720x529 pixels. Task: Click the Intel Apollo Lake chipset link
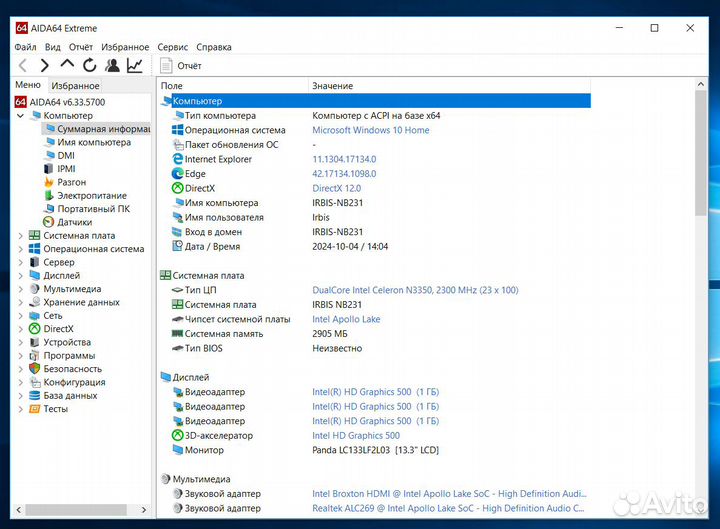click(x=346, y=319)
